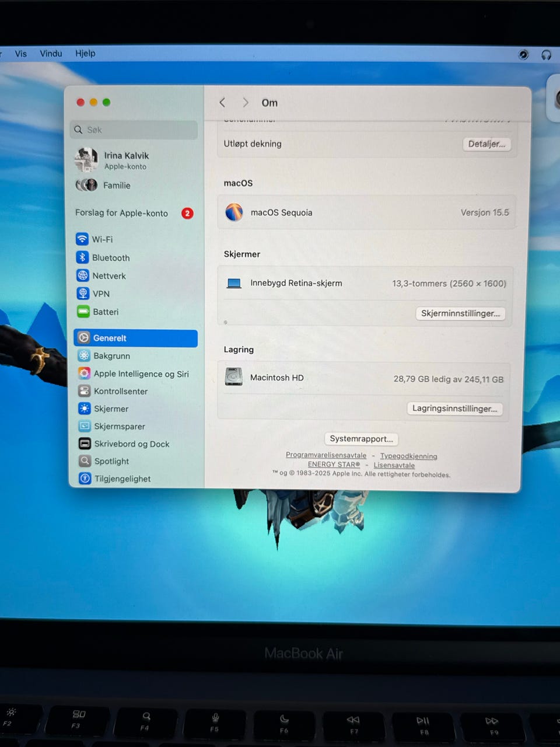Open the Vindu menu
The image size is (560, 747).
(x=51, y=54)
